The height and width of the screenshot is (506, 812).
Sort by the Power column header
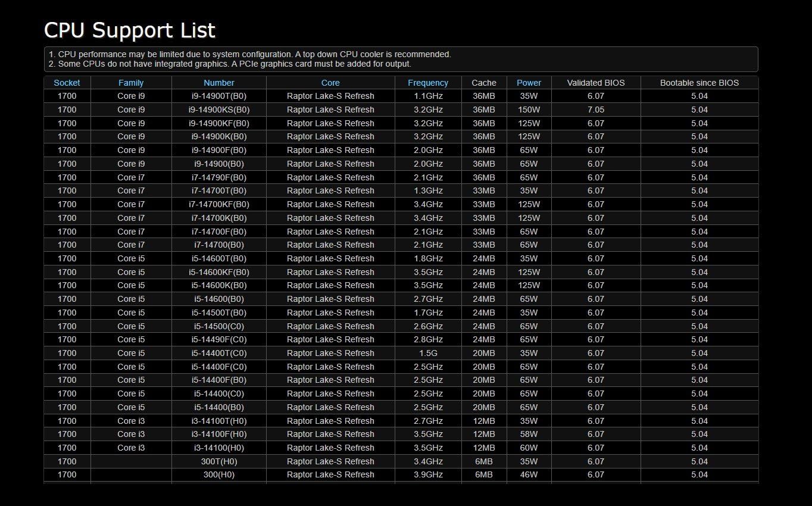point(529,83)
